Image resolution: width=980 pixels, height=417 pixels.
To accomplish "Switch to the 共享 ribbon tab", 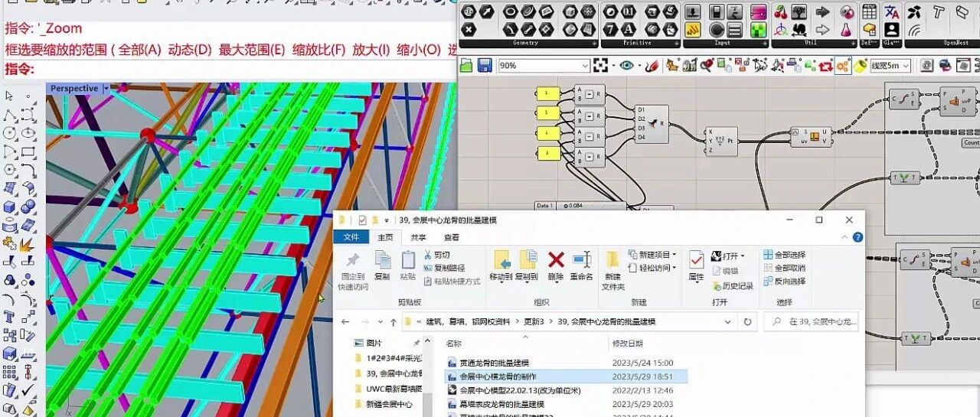I will click(x=418, y=238).
